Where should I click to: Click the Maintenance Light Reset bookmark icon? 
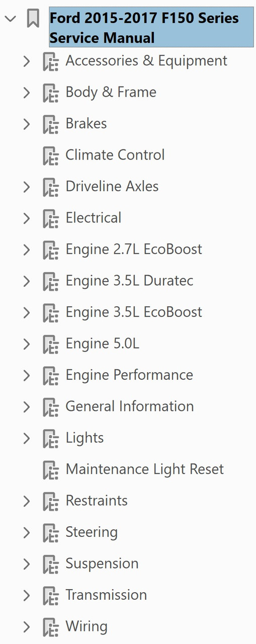[51, 470]
